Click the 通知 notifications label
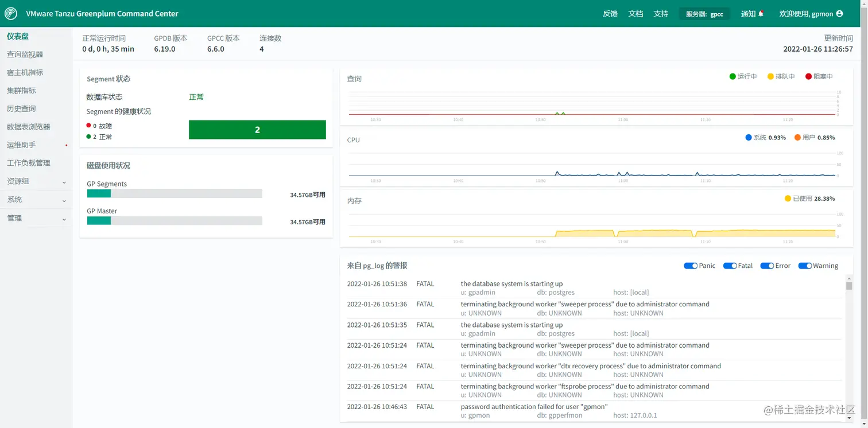The image size is (868, 428). pos(748,14)
